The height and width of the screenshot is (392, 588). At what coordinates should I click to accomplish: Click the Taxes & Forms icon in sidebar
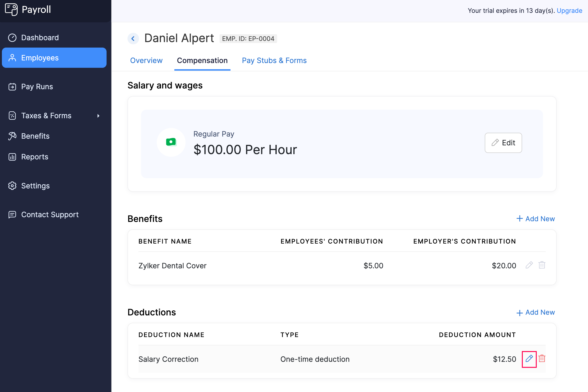12,115
